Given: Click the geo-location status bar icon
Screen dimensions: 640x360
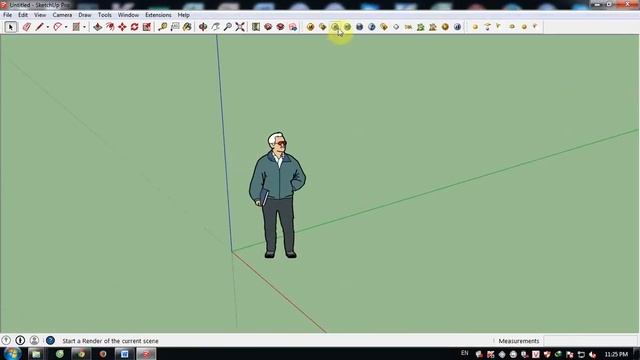Looking at the screenshot, I should 6,340.
